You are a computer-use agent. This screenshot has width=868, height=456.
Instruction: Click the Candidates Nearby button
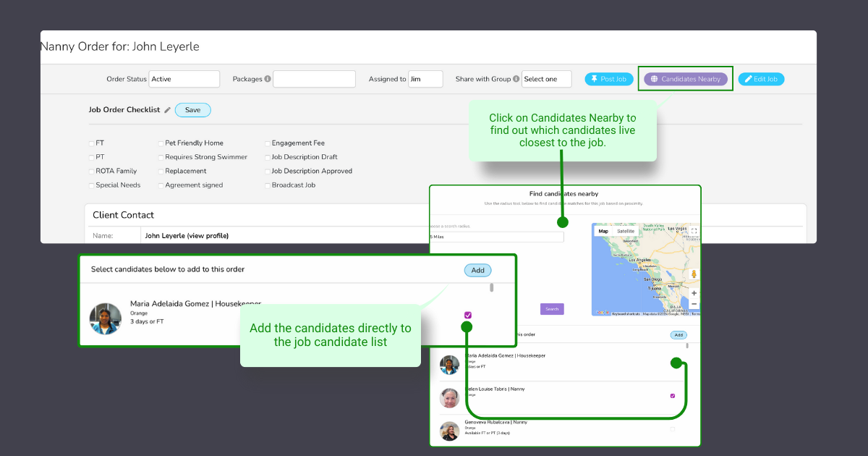click(x=685, y=79)
